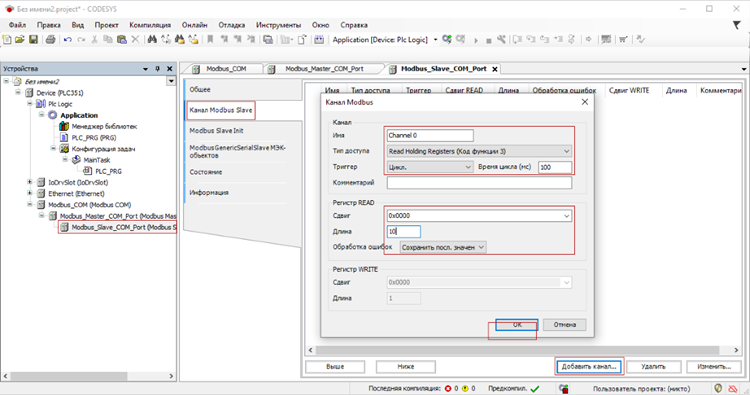The height and width of the screenshot is (395, 750).
Task: Click the filter funnel icon at top right
Action: (737, 25)
